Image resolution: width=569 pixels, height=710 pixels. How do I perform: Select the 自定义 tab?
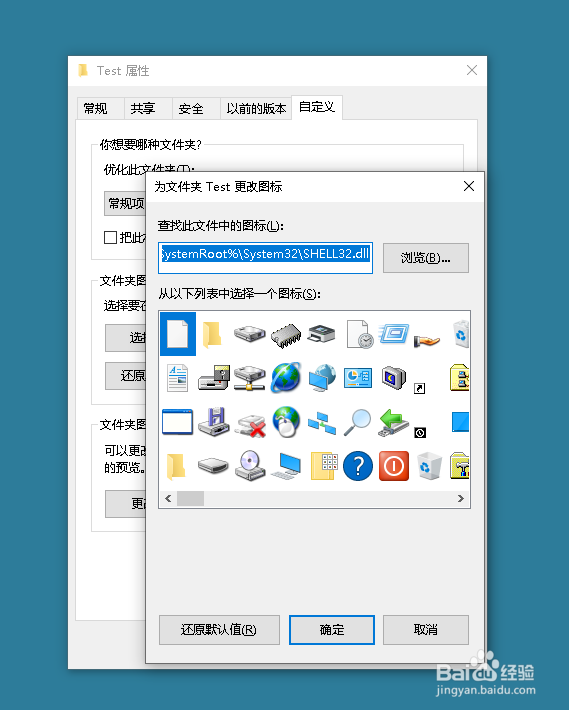317,107
